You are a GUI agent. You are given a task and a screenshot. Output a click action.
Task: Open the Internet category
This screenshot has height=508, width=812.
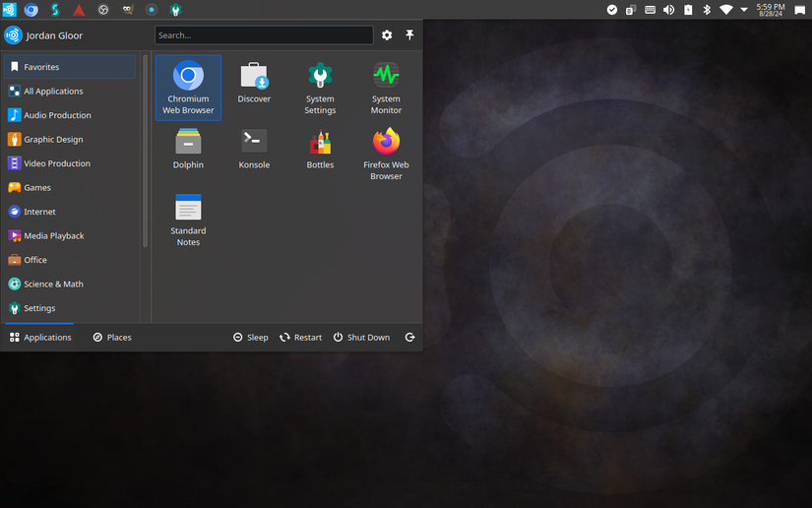point(70,212)
